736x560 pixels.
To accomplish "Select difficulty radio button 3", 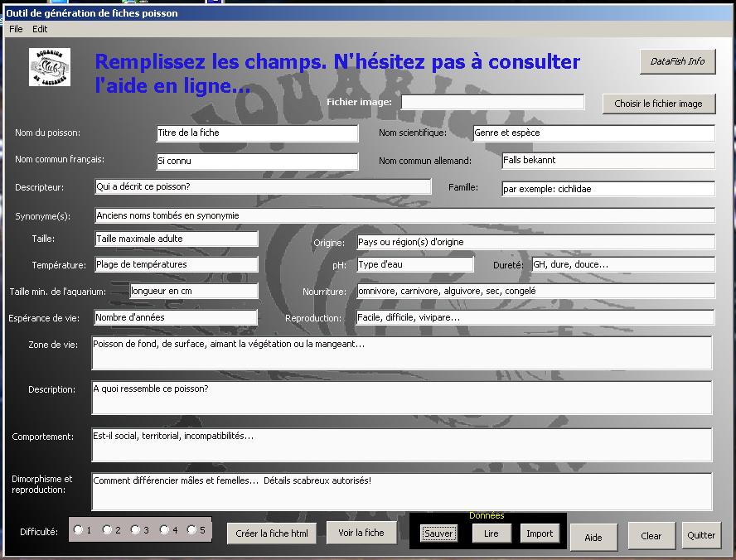I will tap(136, 530).
